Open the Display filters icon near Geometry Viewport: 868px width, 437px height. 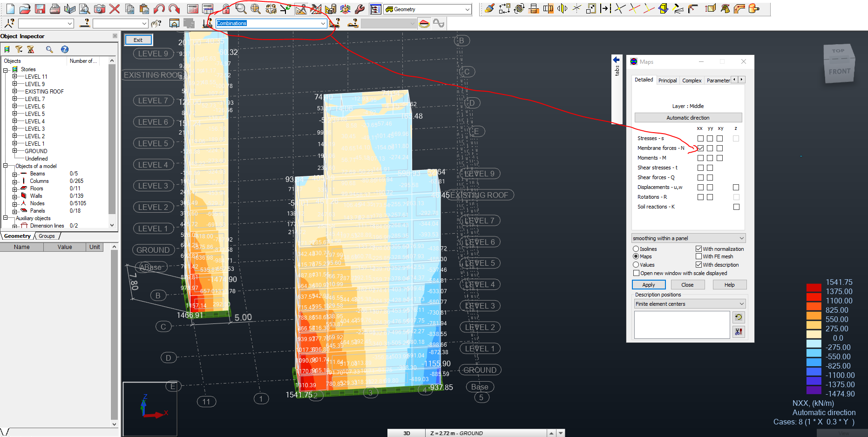(x=375, y=8)
